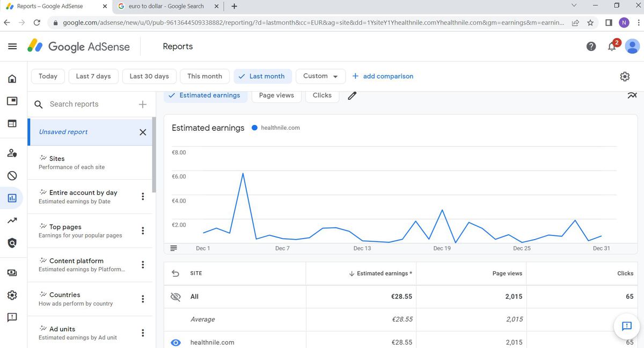Click the Chrome address bar URL
This screenshot has width=644, height=348.
(313, 23)
